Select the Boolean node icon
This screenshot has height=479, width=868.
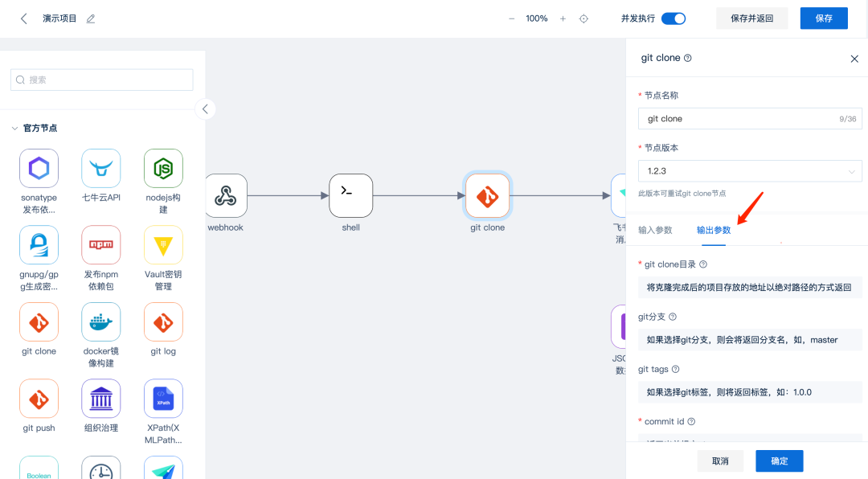[x=39, y=468]
